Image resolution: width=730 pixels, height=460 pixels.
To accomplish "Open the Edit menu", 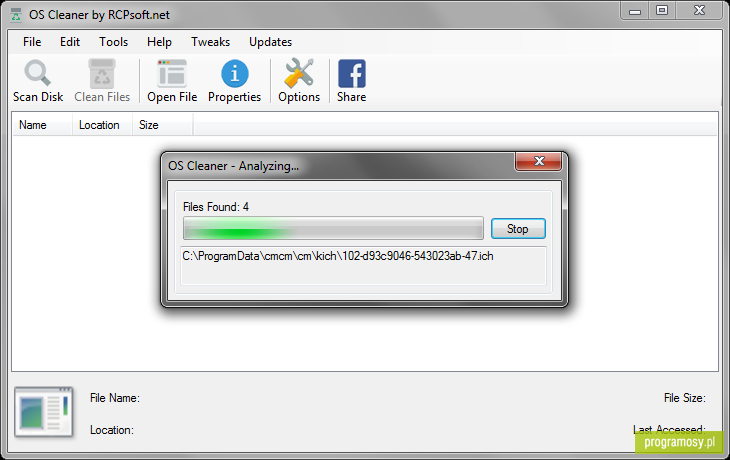I will pyautogui.click(x=70, y=42).
